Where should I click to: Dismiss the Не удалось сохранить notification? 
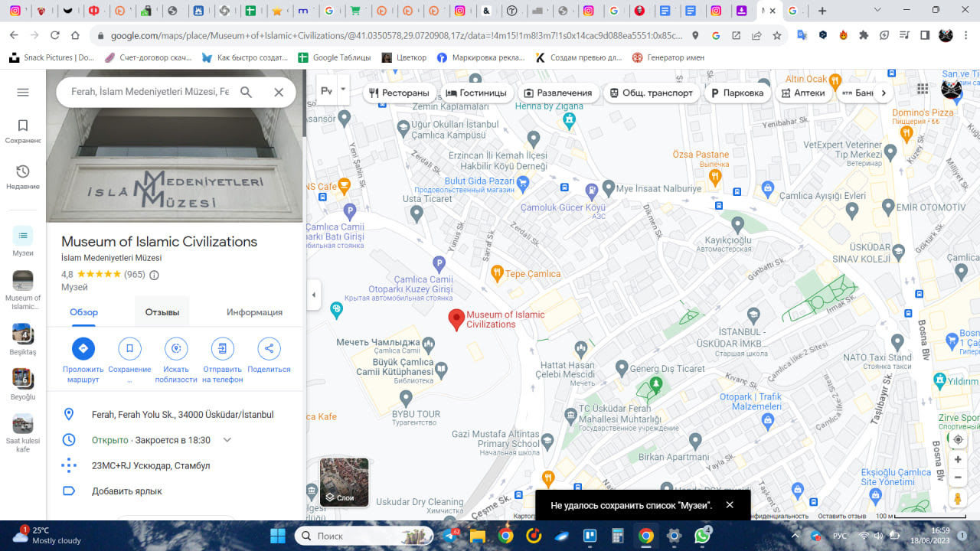pos(730,505)
